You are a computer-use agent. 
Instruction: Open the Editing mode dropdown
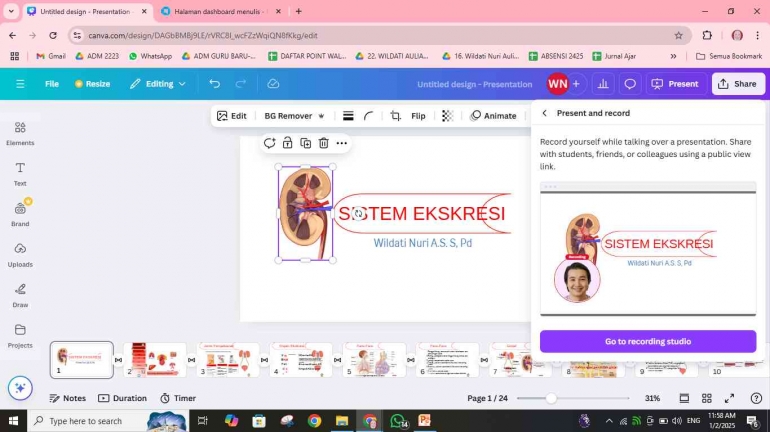(x=158, y=84)
